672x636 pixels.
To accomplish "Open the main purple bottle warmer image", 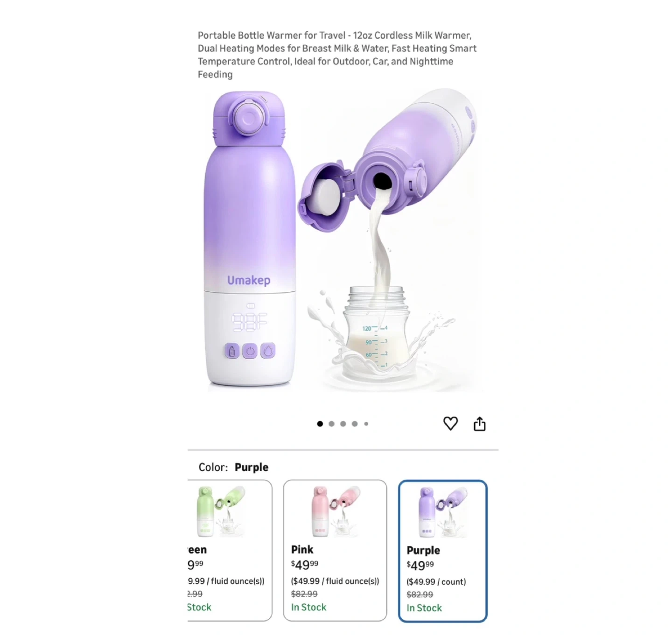I will click(x=341, y=240).
